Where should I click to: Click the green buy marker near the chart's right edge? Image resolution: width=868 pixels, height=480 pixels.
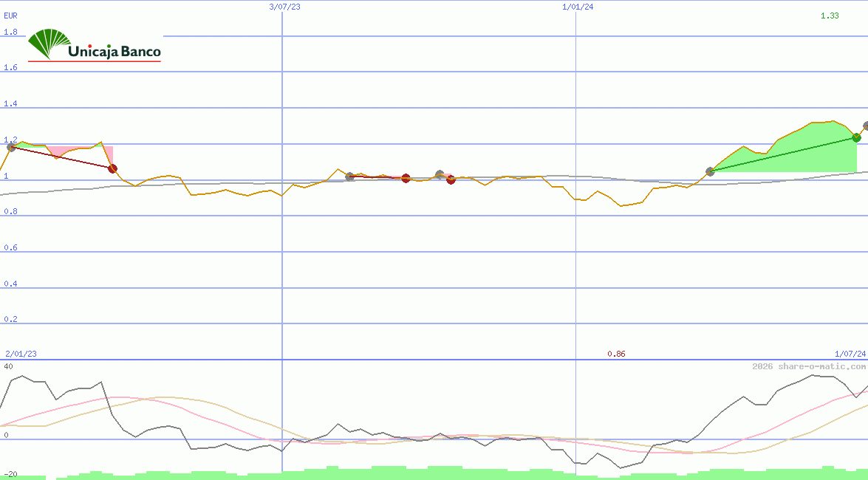[x=855, y=137]
